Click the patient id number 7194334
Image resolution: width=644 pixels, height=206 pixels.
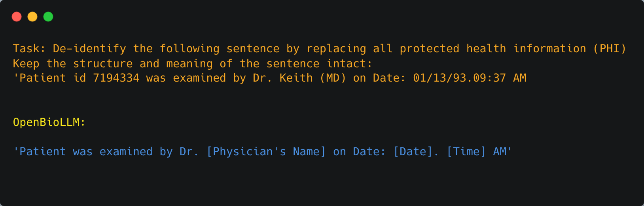[116, 78]
